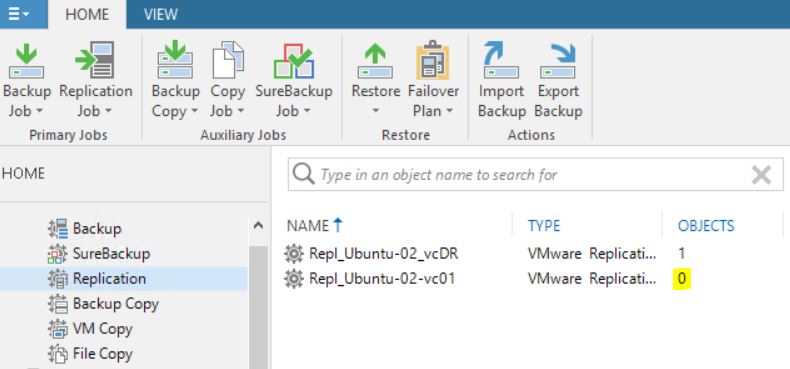Expand the Copy Job dropdown arrow
Screen dimensions: 790x369
click(x=240, y=111)
